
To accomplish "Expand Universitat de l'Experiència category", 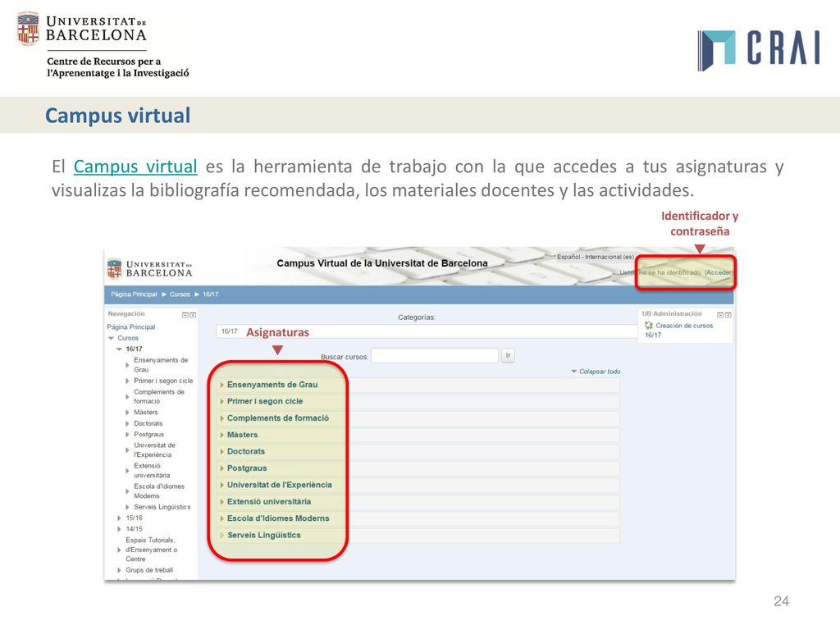I will pyautogui.click(x=279, y=485).
